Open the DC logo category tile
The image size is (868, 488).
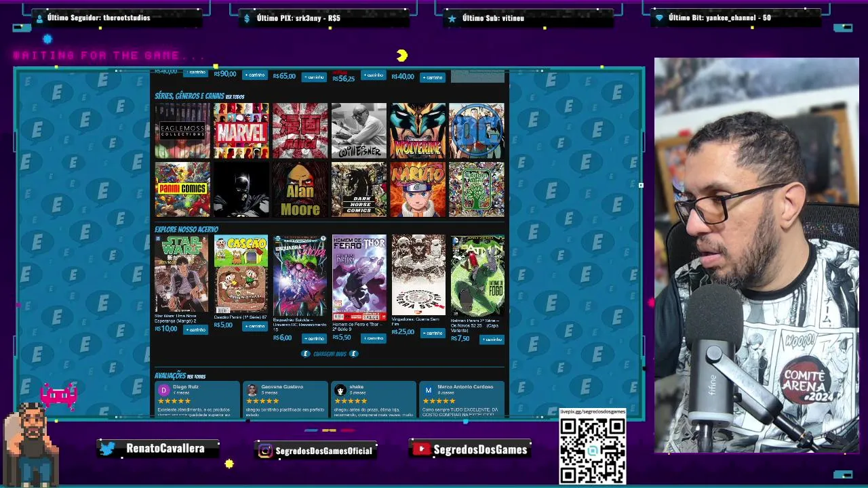pyautogui.click(x=477, y=131)
